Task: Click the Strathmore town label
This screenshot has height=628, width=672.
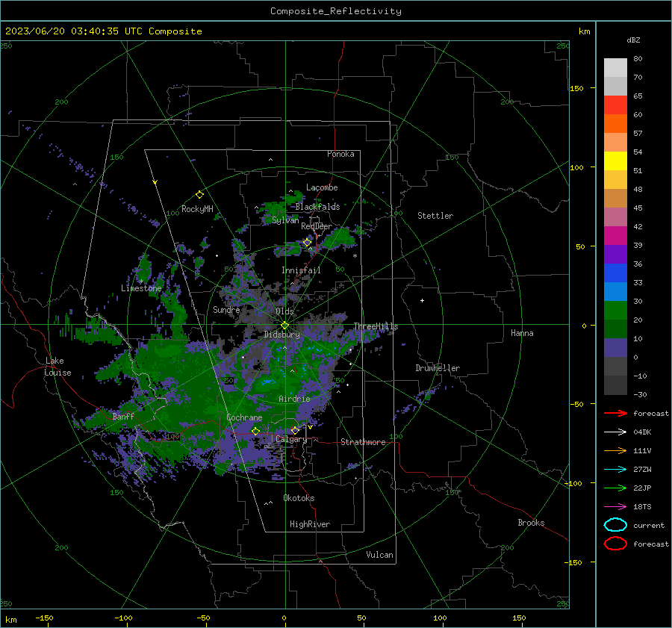Action: pos(363,442)
